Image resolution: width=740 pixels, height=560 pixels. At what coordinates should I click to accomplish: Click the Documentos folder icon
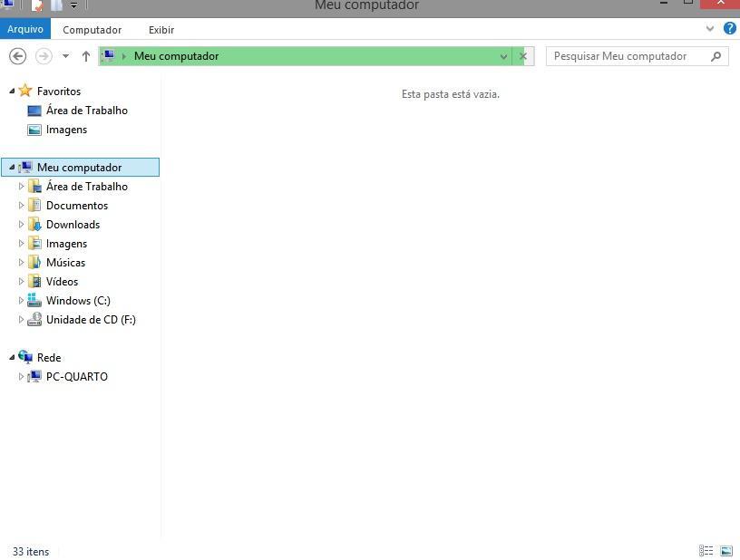tap(34, 205)
